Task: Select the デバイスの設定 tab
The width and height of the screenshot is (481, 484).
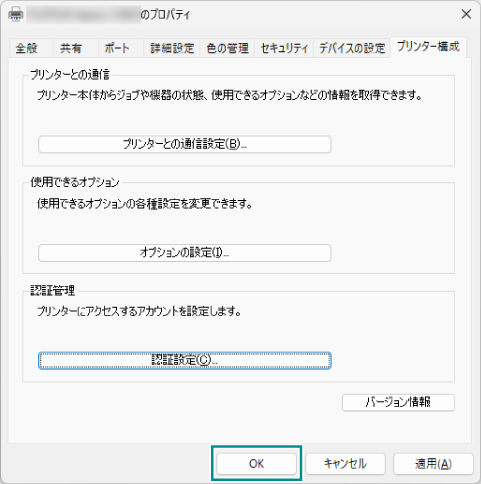Action: click(x=352, y=48)
